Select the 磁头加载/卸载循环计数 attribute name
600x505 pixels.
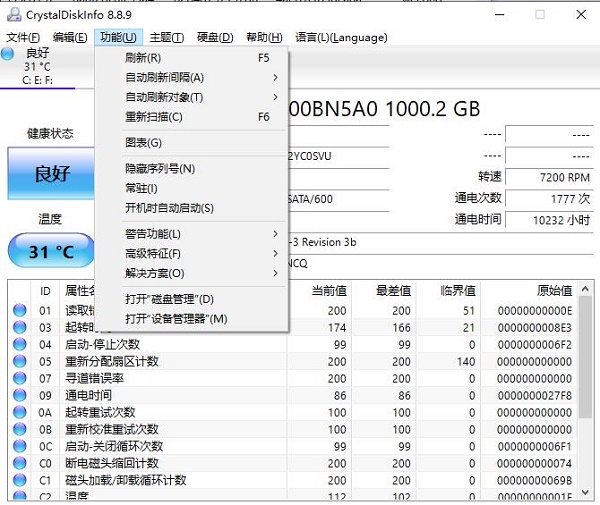[x=126, y=480]
